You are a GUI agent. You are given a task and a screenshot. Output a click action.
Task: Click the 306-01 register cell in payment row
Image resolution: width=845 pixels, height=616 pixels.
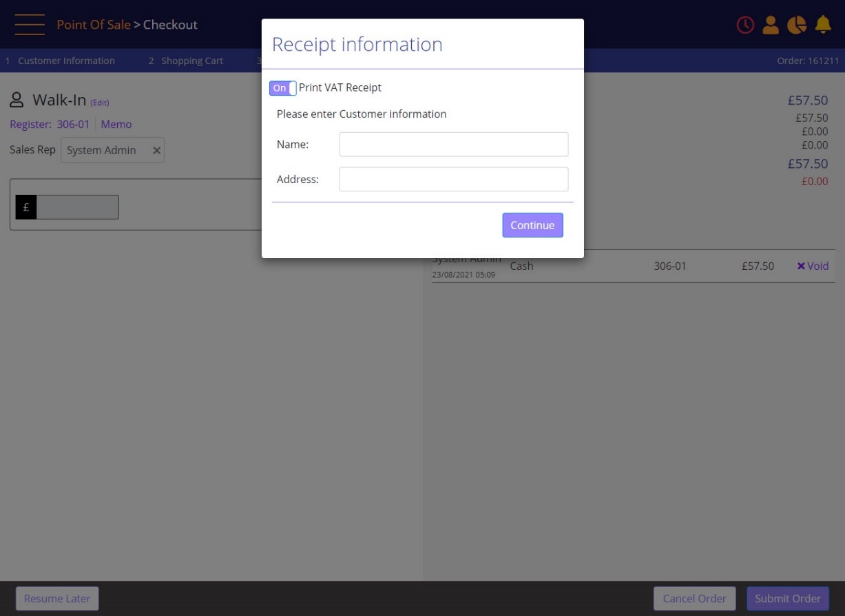point(670,266)
